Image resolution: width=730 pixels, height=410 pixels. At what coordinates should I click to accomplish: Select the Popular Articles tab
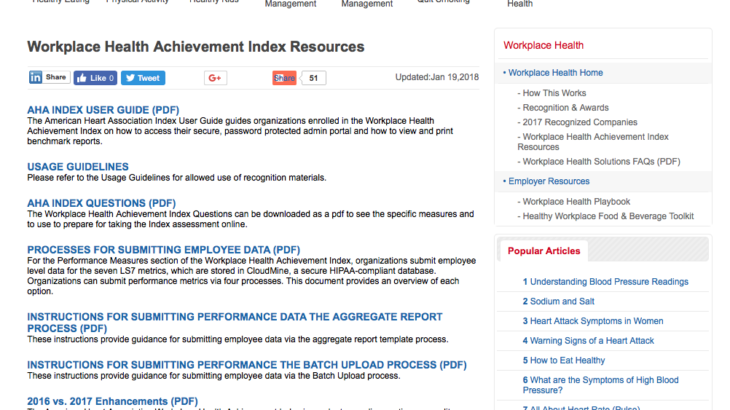coord(543,251)
